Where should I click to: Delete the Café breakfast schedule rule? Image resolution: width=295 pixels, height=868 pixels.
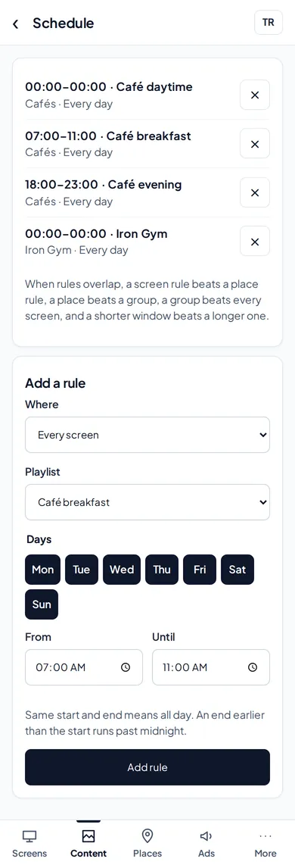tap(255, 144)
